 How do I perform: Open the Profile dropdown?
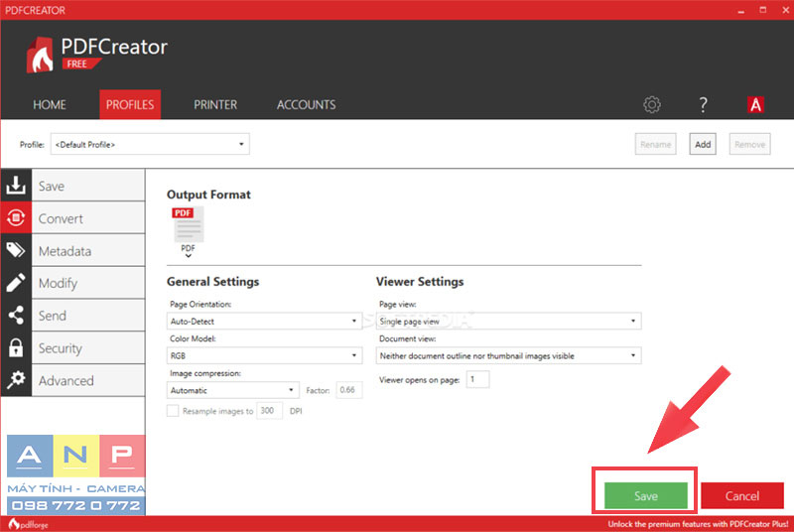[x=150, y=144]
